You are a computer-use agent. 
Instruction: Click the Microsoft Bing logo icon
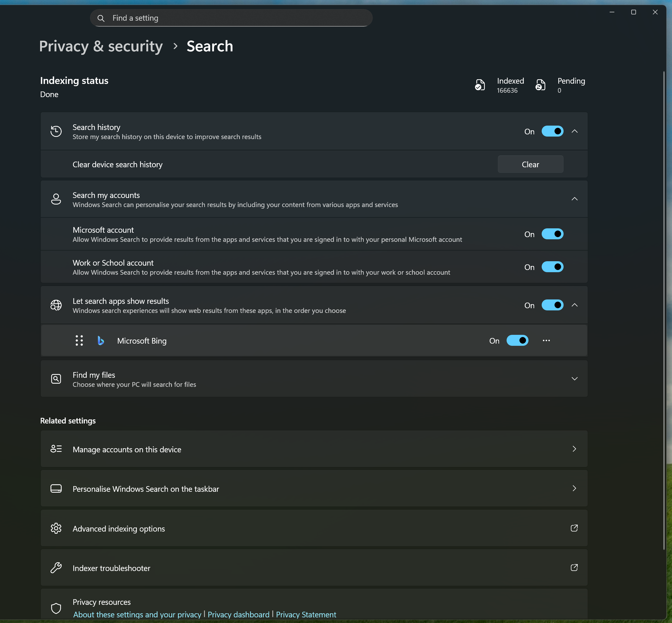(x=101, y=340)
